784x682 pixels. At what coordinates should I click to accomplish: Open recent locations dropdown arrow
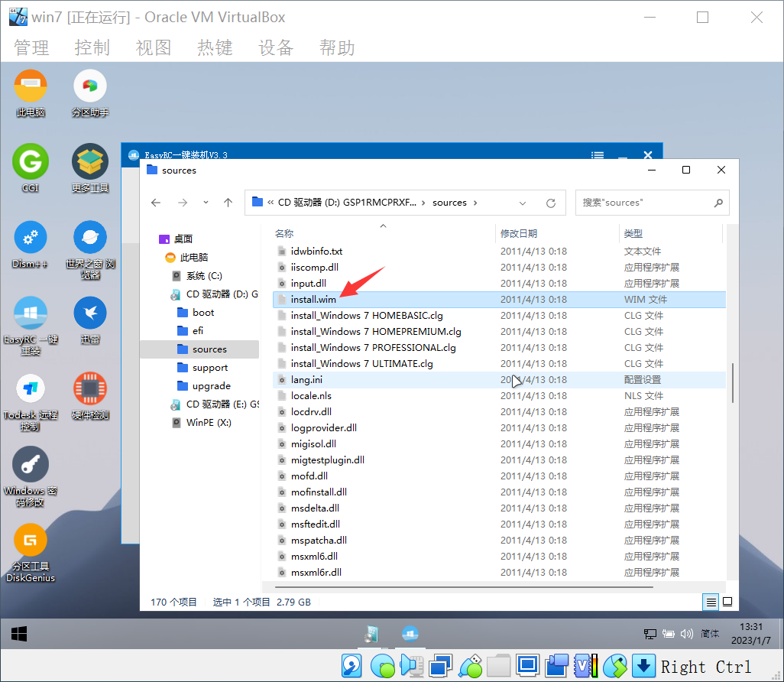coord(206,203)
